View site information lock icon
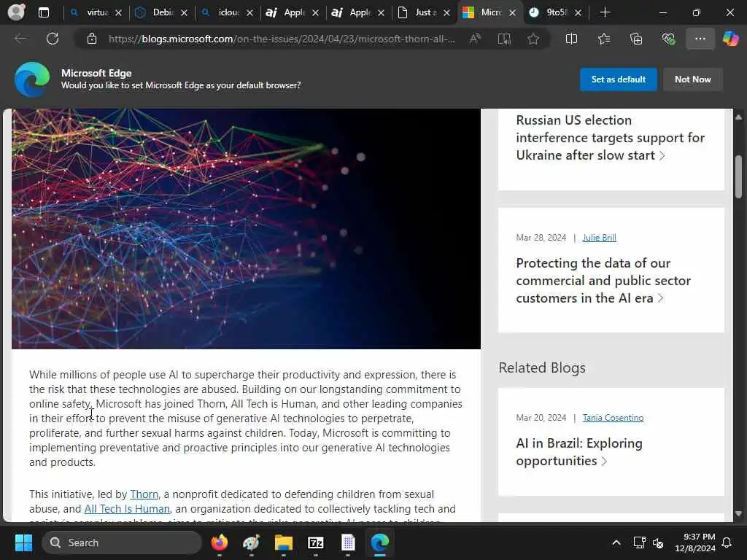The height and width of the screenshot is (560, 747). tap(92, 39)
